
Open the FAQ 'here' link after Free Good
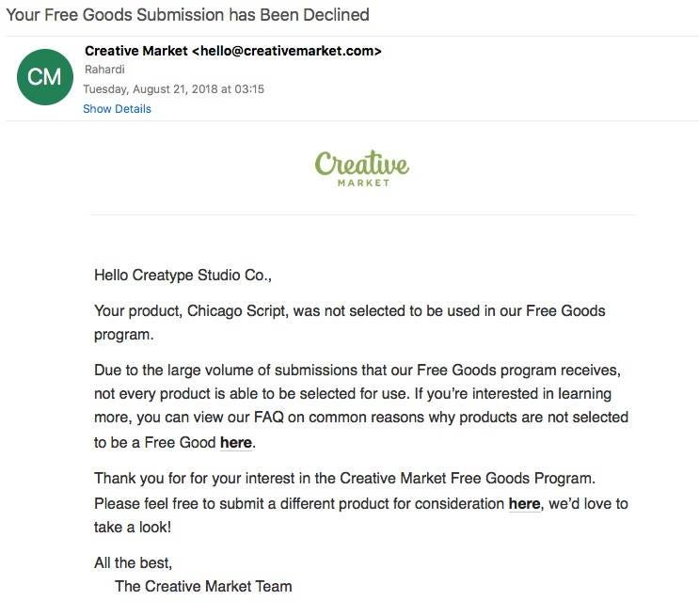click(236, 443)
